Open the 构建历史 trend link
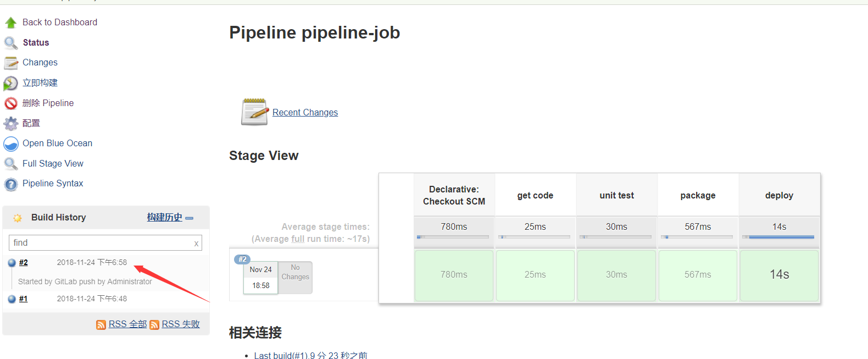 [165, 217]
